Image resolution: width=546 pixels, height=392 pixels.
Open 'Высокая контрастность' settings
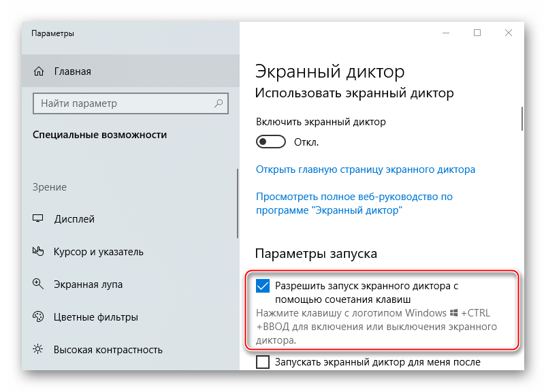pyautogui.click(x=108, y=350)
